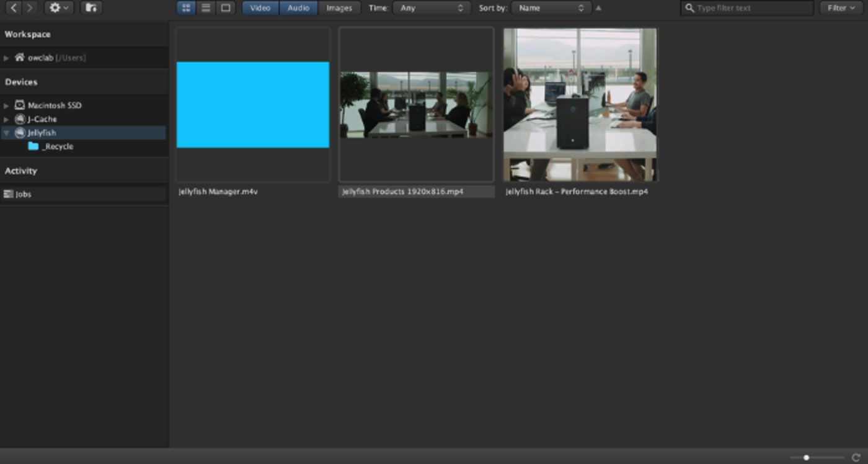Toggle the Video filter
The image size is (868, 464).
(x=260, y=8)
